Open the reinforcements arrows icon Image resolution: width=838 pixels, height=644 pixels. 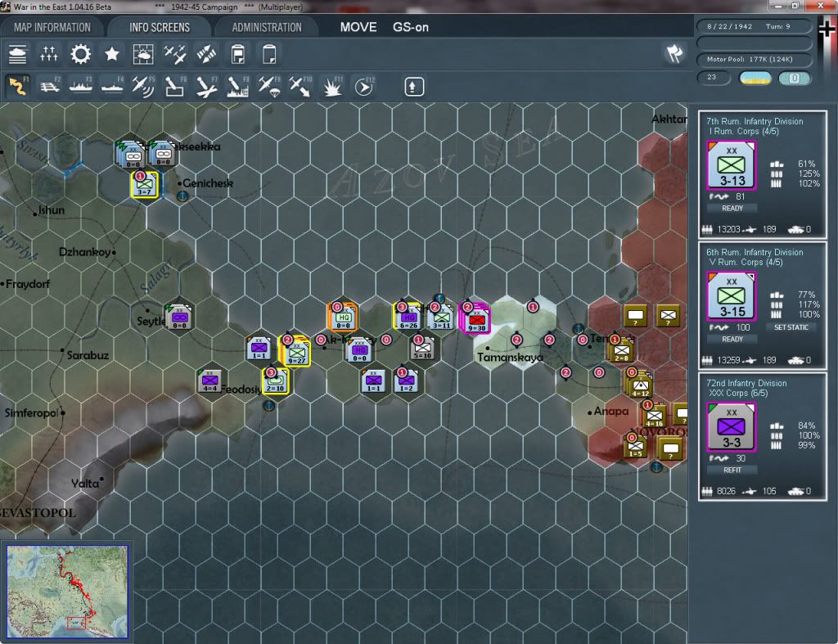pyautogui.click(x=49, y=54)
